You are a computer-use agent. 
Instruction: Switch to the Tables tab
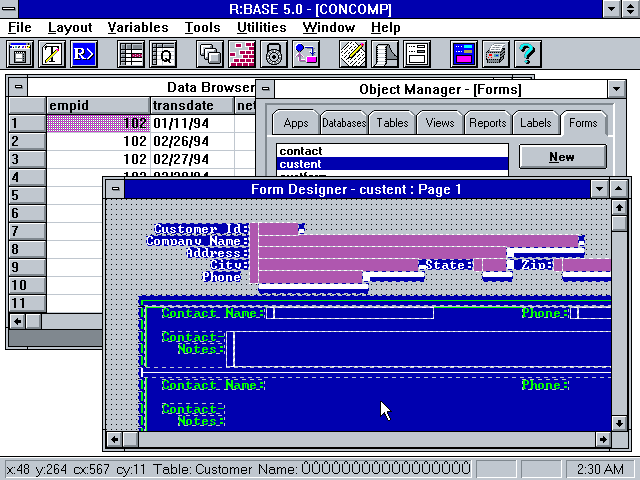392,123
